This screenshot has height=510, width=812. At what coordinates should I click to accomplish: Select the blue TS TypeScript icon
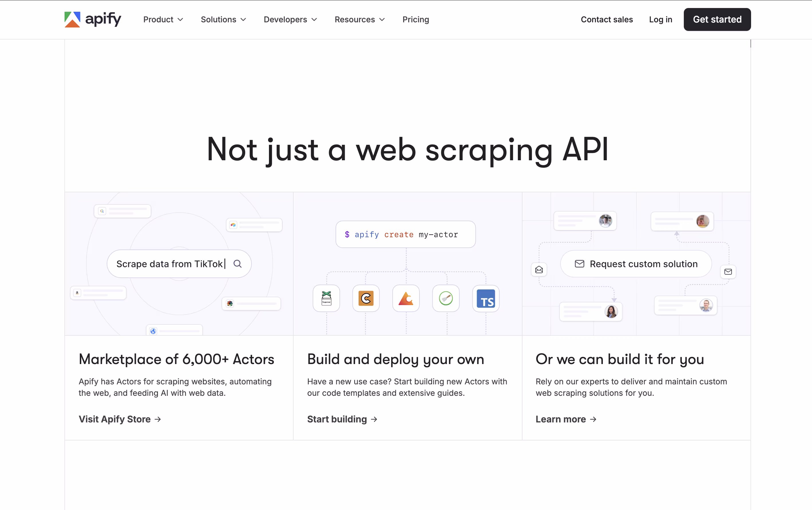[486, 299]
